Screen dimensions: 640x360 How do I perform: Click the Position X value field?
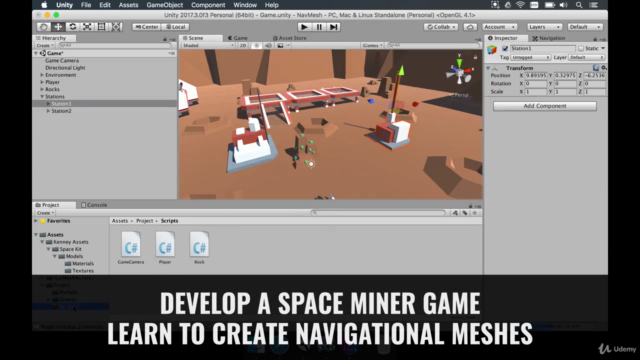(536, 76)
